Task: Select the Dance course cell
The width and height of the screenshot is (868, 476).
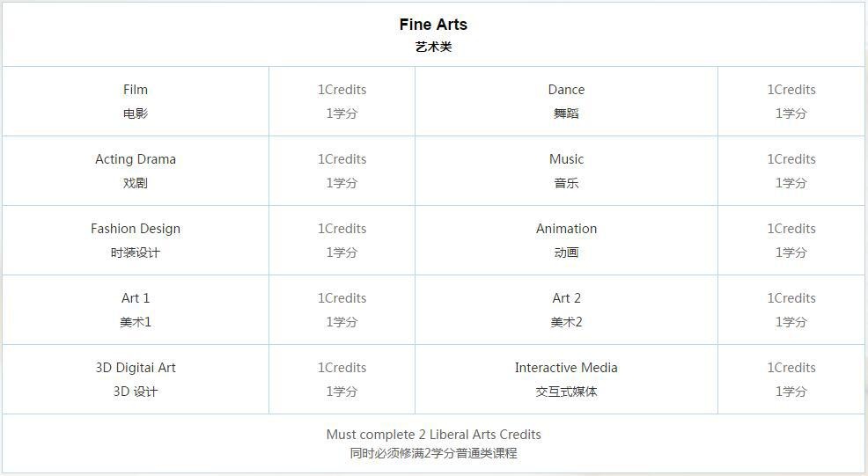Action: (566, 101)
